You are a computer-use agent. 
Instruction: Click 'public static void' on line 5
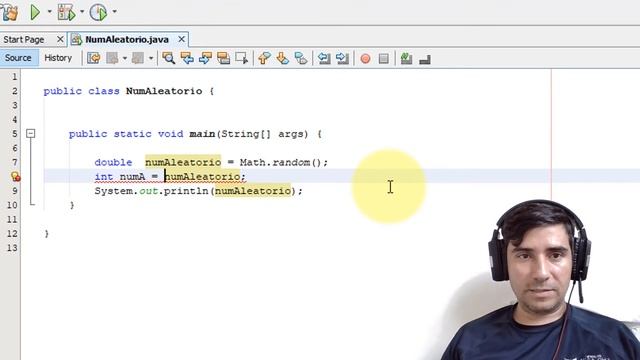tap(126, 134)
